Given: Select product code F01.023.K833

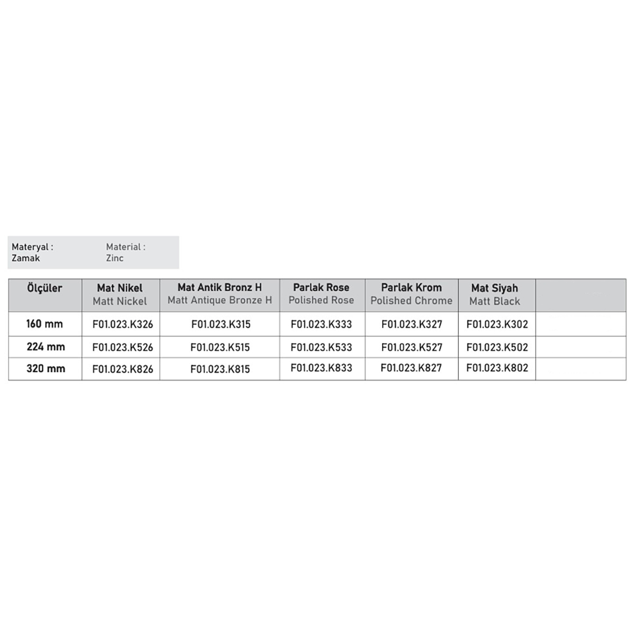Looking at the screenshot, I should click(321, 368).
